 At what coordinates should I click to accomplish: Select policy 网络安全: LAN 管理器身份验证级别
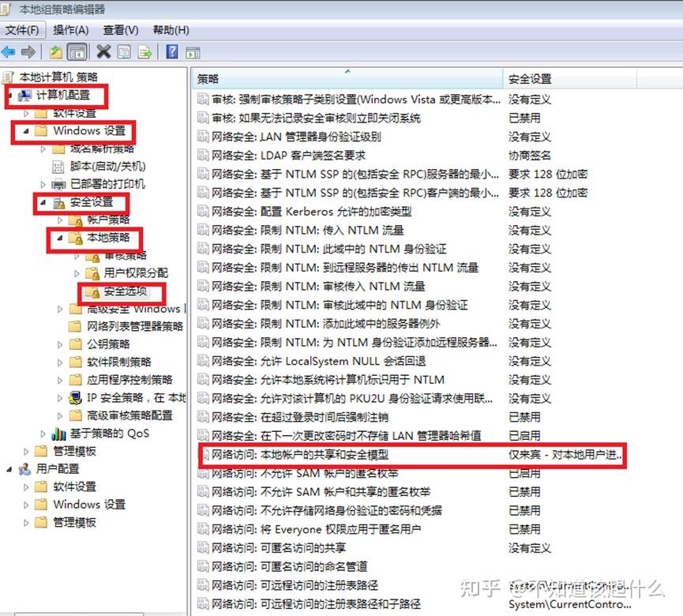[x=296, y=137]
